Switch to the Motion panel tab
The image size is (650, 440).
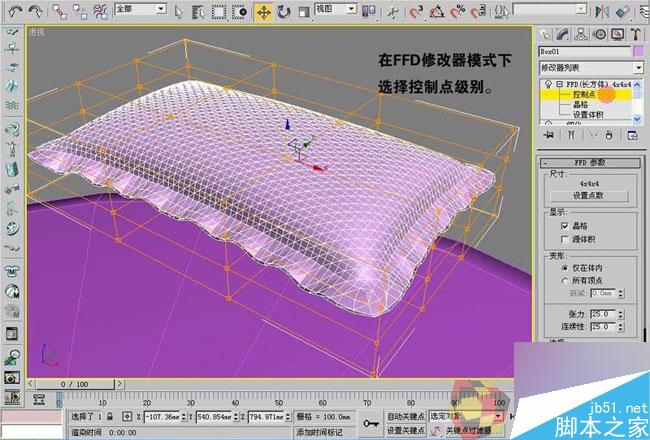click(599, 34)
